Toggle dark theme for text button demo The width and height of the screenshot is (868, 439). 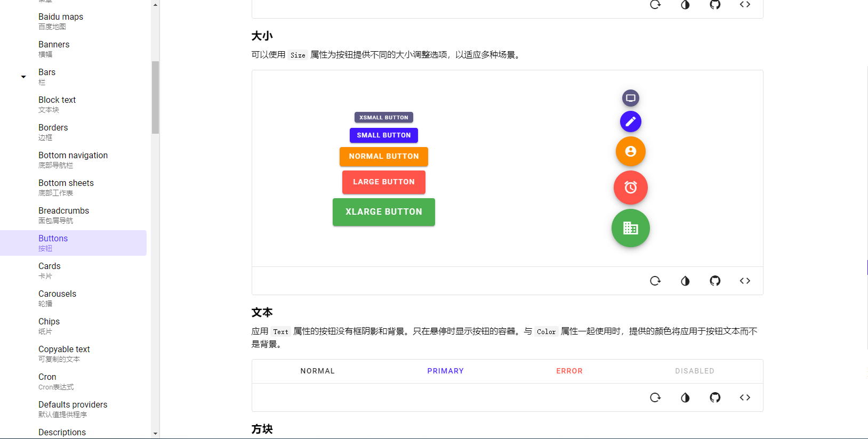685,397
